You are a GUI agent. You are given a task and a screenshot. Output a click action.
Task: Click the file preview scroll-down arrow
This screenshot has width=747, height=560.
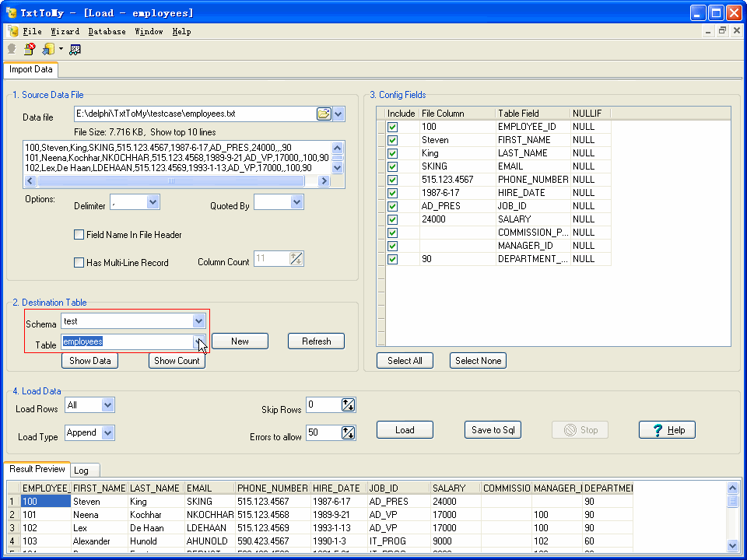pyautogui.click(x=337, y=168)
